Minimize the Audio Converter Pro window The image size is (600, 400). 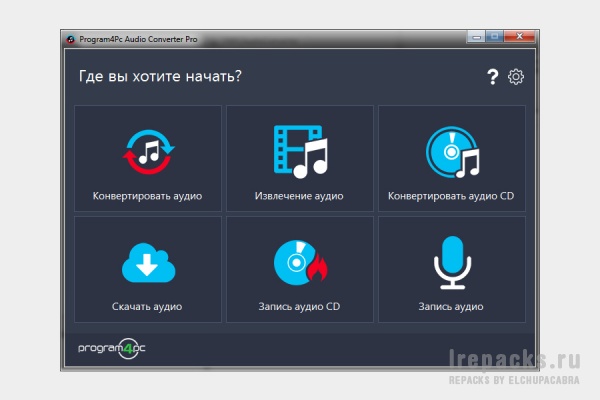point(476,37)
